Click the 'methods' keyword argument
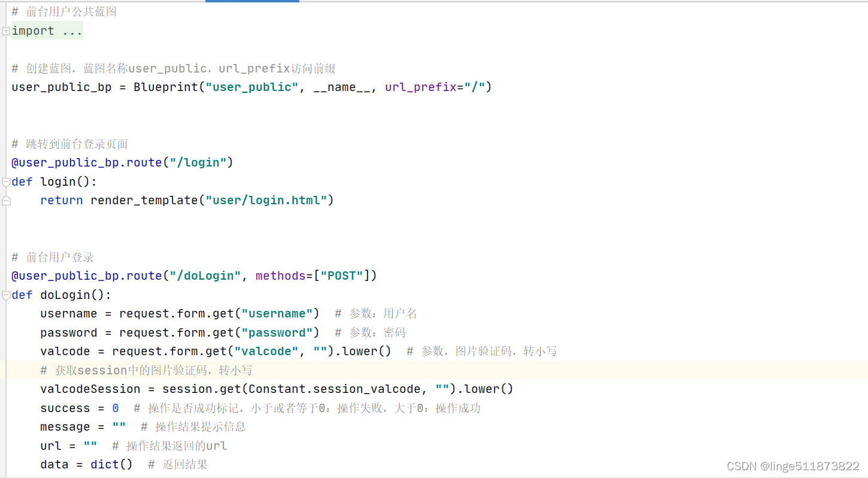 281,276
